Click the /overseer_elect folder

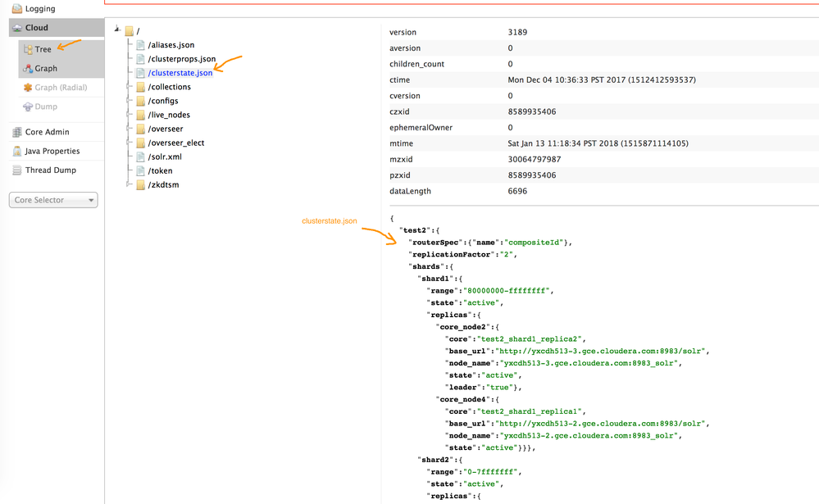click(x=175, y=143)
